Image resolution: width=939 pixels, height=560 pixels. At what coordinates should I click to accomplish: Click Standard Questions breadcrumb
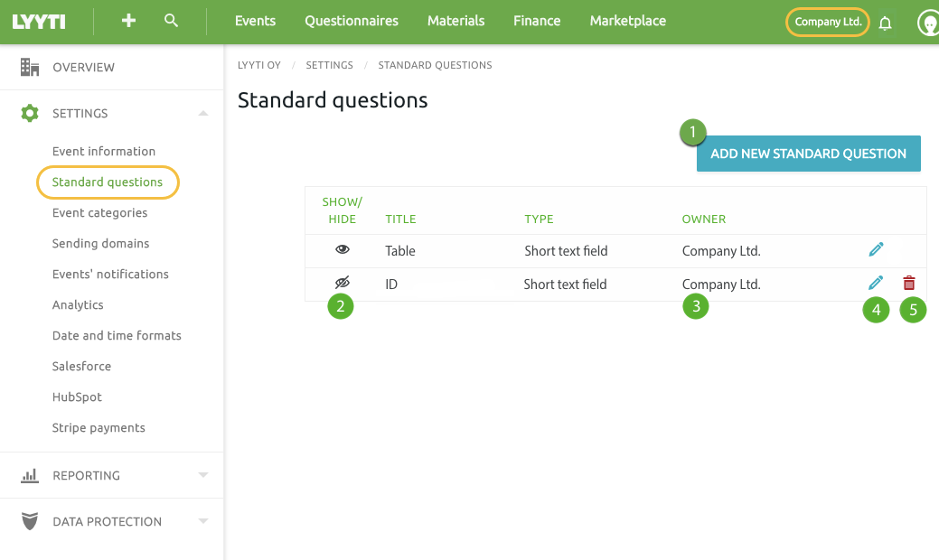pyautogui.click(x=435, y=65)
